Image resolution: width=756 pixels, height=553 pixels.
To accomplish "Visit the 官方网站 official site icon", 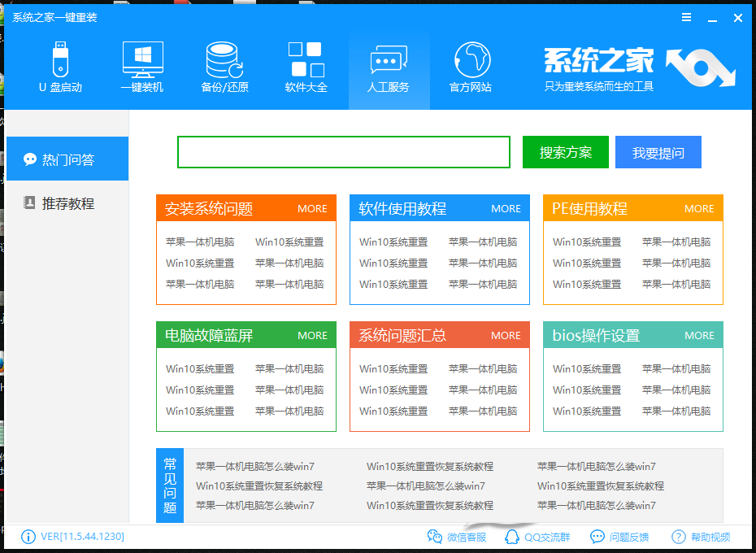I will [470, 65].
